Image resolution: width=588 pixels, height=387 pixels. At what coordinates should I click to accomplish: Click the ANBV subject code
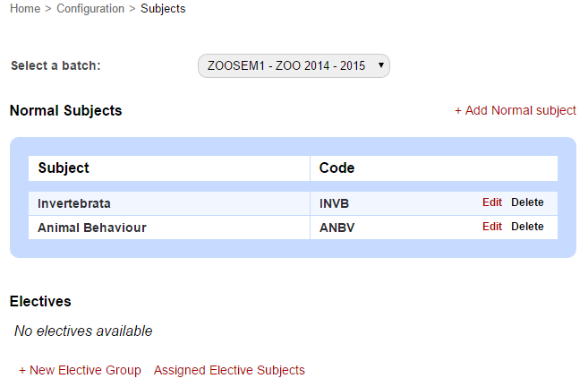coord(337,228)
